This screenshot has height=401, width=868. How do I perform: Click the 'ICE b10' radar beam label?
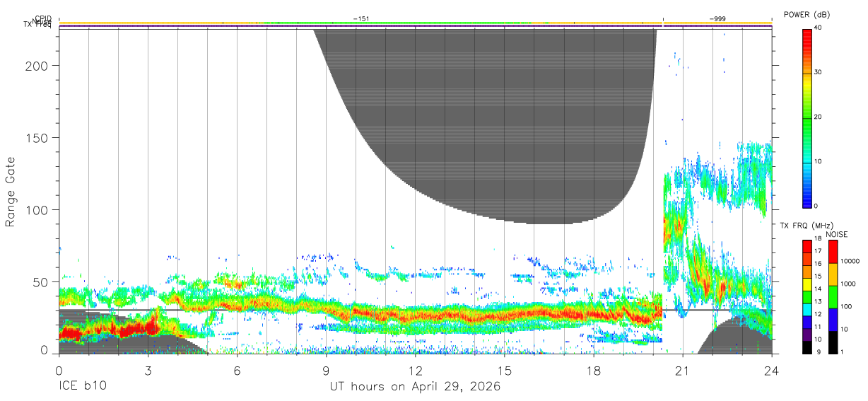pos(82,387)
